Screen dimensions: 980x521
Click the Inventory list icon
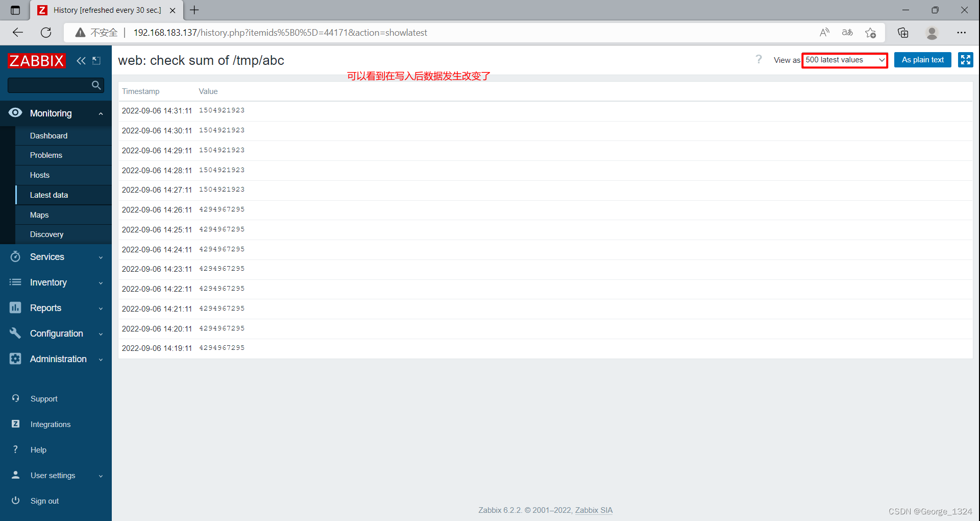[x=15, y=282]
